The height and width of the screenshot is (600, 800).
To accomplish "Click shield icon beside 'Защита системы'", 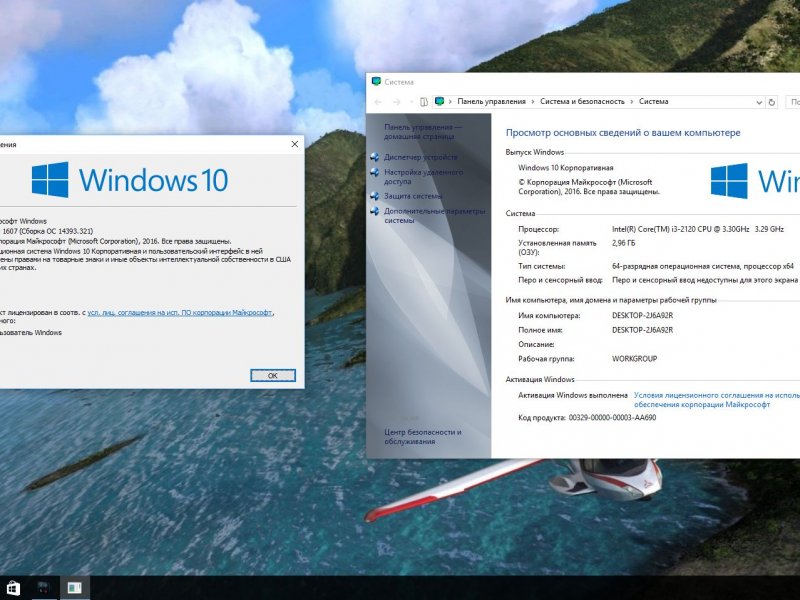I will pyautogui.click(x=374, y=196).
